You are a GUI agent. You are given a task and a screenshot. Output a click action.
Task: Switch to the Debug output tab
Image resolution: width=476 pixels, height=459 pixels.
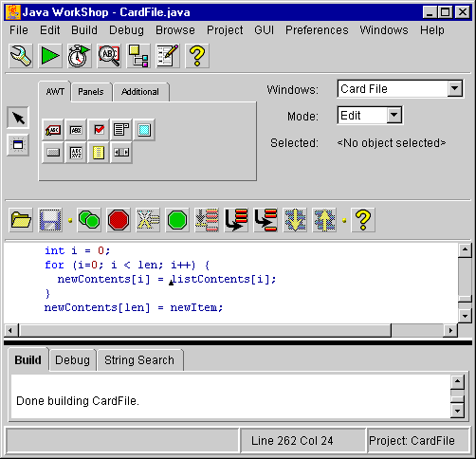point(72,359)
